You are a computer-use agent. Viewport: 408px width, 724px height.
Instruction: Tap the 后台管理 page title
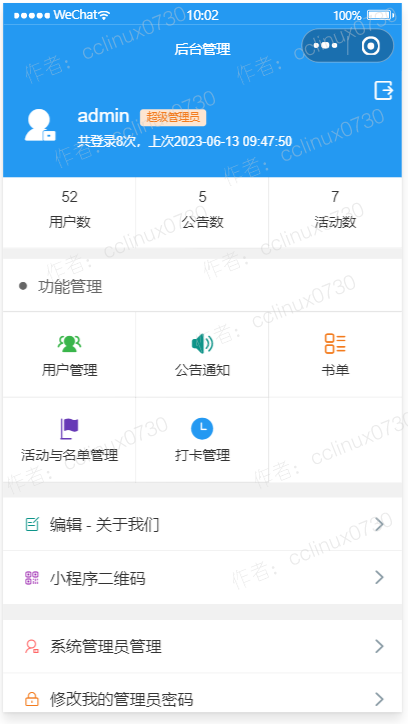pyautogui.click(x=202, y=49)
